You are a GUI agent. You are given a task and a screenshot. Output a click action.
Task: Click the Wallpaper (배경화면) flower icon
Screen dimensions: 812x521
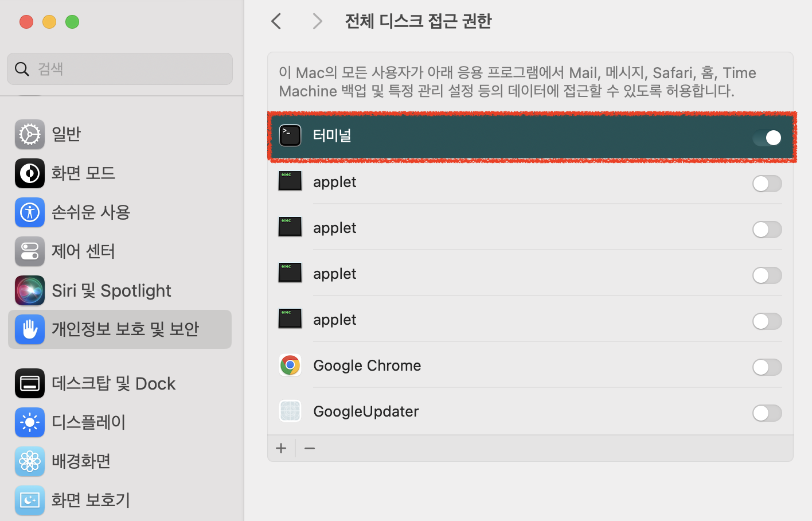pyautogui.click(x=30, y=461)
